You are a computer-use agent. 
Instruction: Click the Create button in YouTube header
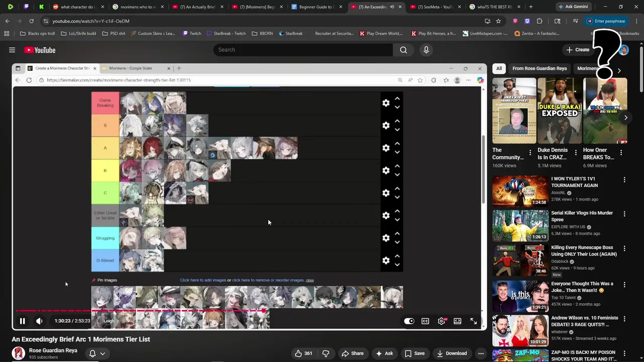(x=578, y=50)
